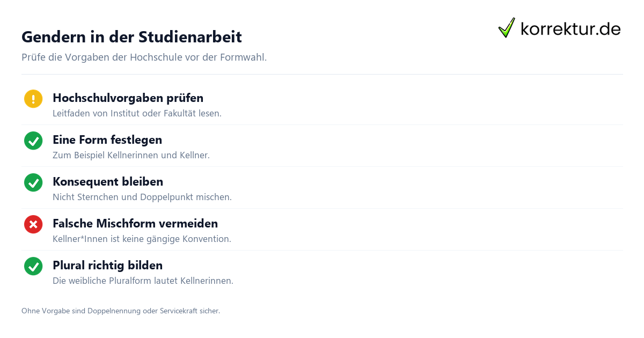Click the green checkmark next to Plural richtig bilden
644x338 pixels.
click(x=33, y=266)
